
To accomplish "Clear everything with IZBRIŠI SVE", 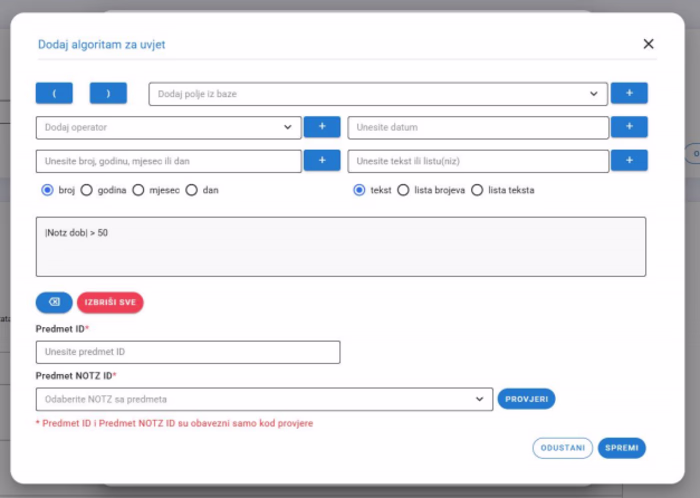I will coord(110,303).
